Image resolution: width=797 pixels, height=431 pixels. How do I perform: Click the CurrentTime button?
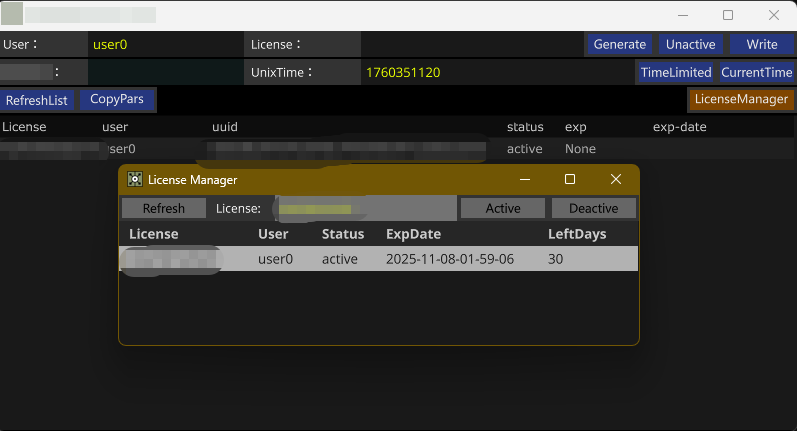tap(756, 73)
